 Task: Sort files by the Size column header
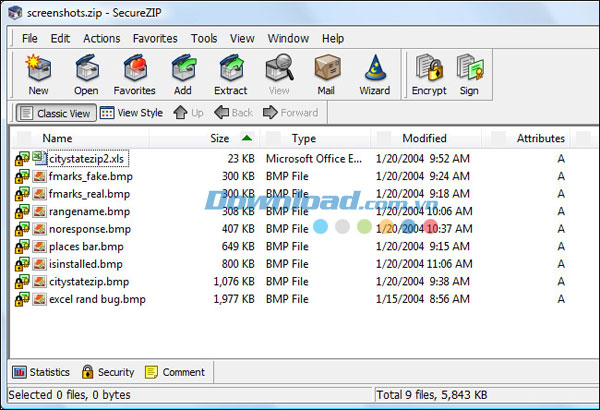click(219, 139)
